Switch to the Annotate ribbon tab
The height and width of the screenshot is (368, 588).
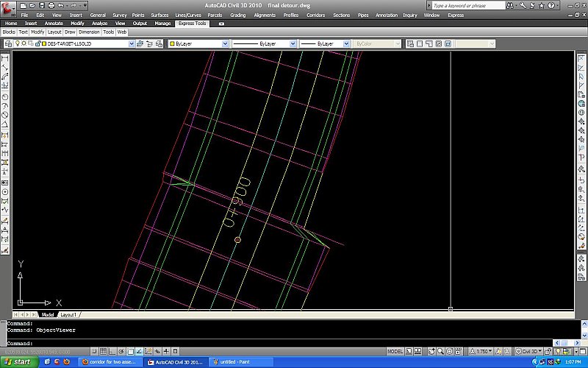54,24
